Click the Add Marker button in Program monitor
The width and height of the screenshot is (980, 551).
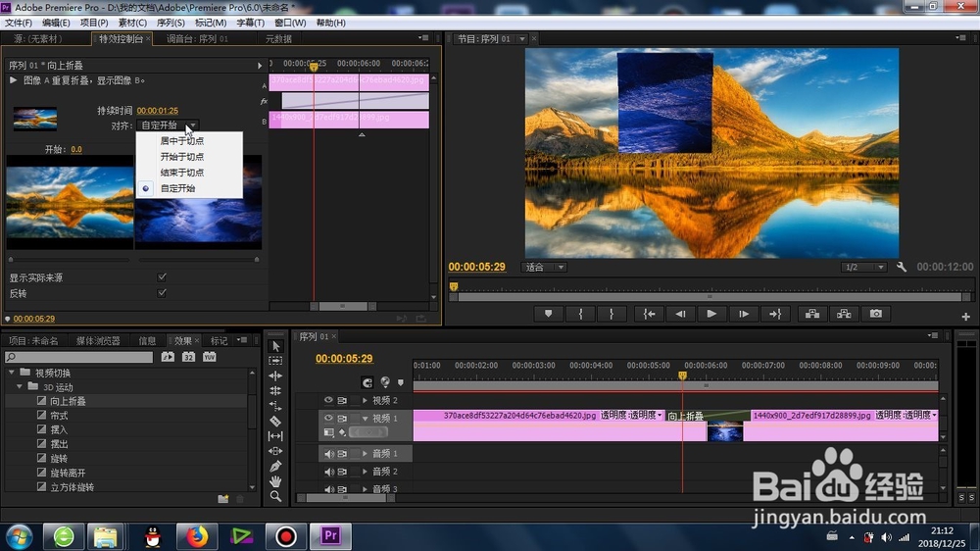click(548, 314)
